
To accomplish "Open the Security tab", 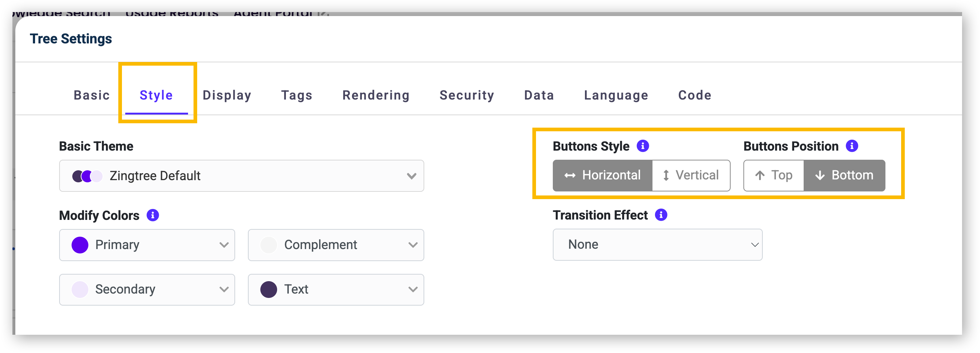I will 467,95.
